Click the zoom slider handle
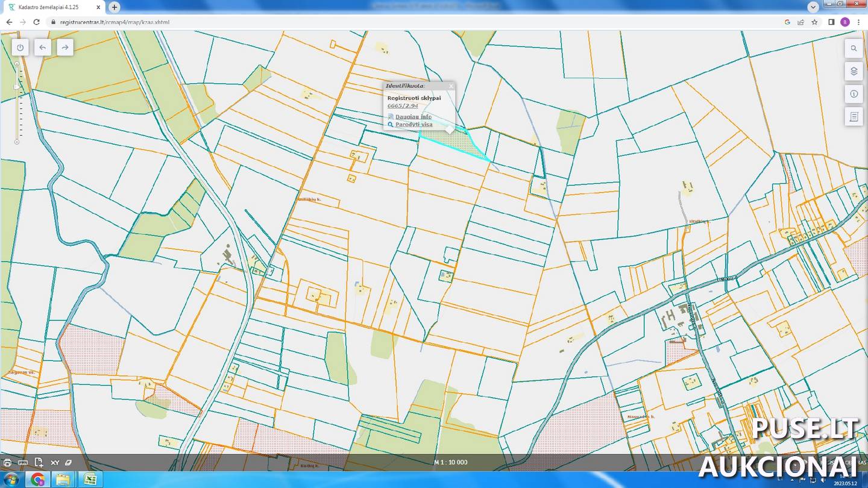Image resolution: width=868 pixels, height=488 pixels. [x=17, y=87]
